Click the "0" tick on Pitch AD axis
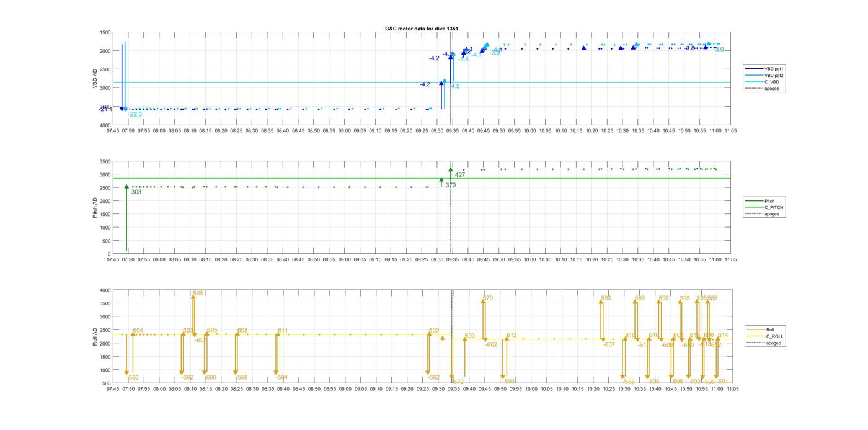868x430 pixels. coord(109,254)
